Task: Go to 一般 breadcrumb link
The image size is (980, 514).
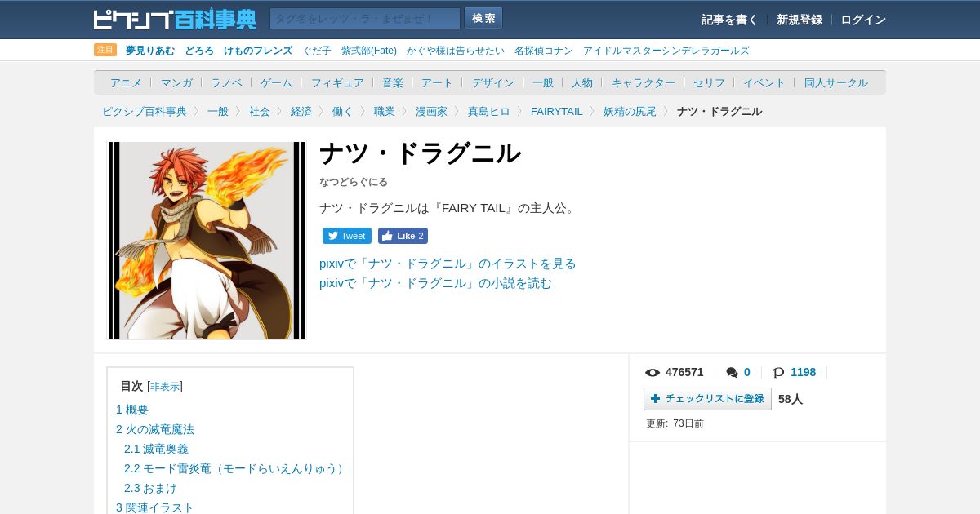Action: tap(218, 111)
